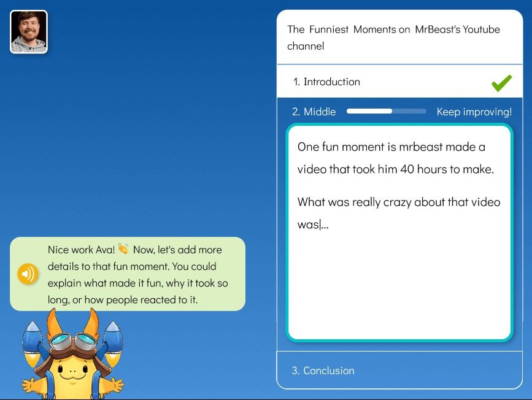Open MrBeast's webcam thumbnail
The image size is (532, 400).
click(28, 31)
